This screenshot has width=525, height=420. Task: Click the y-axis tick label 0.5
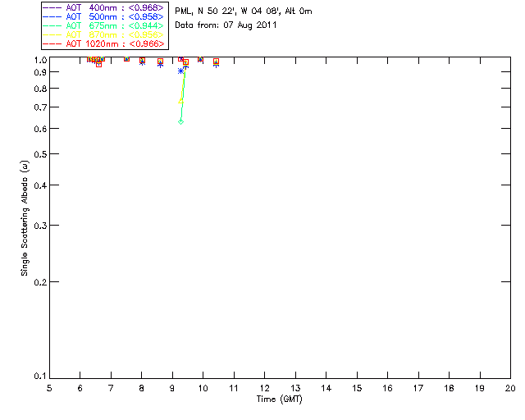pos(40,154)
